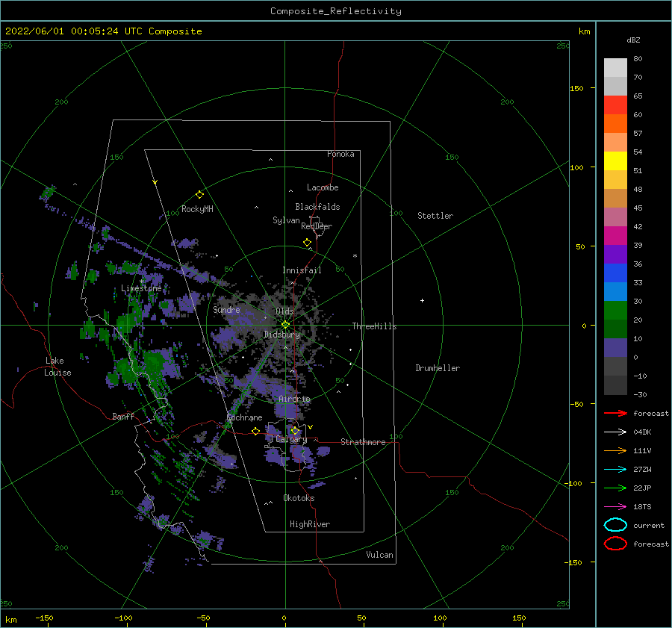
Task: Click the RedDeer city label
Action: 317,226
